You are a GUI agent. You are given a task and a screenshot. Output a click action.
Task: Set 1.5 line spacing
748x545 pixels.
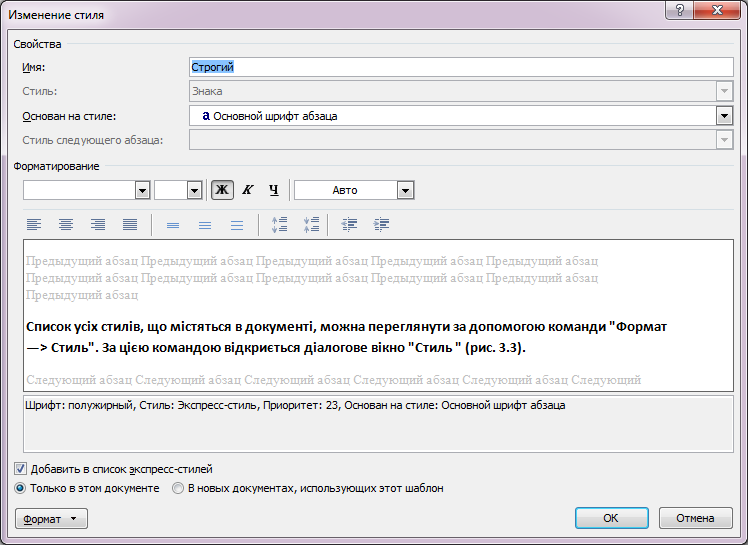click(x=205, y=225)
